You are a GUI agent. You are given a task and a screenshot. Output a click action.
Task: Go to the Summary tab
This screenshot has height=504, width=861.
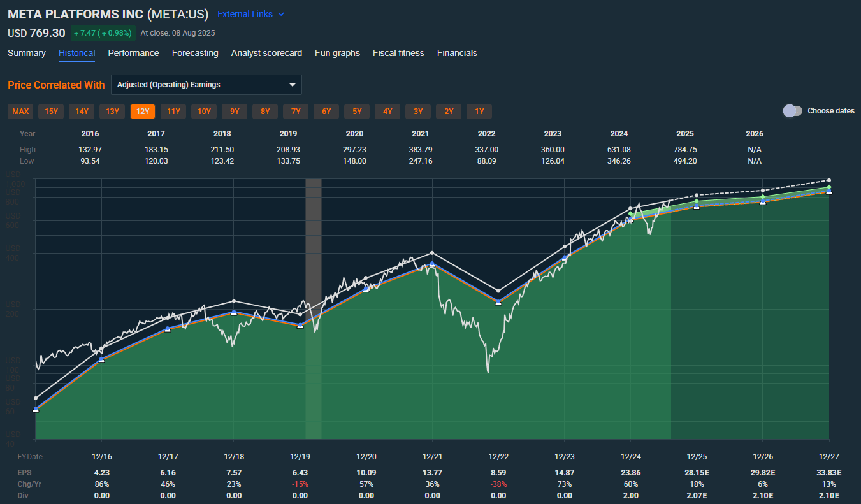[26, 53]
